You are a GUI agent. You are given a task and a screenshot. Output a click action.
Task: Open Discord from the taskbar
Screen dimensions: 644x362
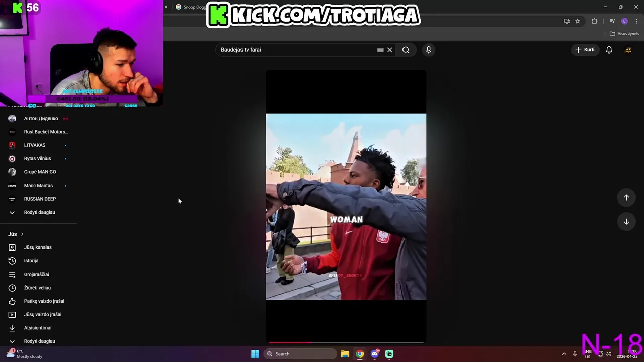[x=375, y=354]
